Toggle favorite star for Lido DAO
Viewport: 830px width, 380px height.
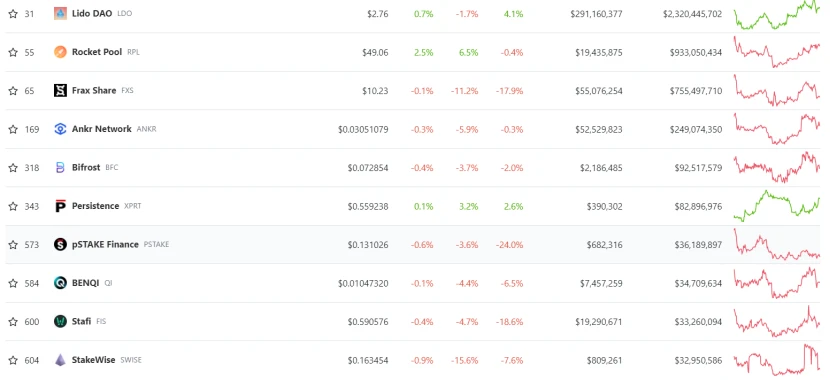[x=13, y=14]
